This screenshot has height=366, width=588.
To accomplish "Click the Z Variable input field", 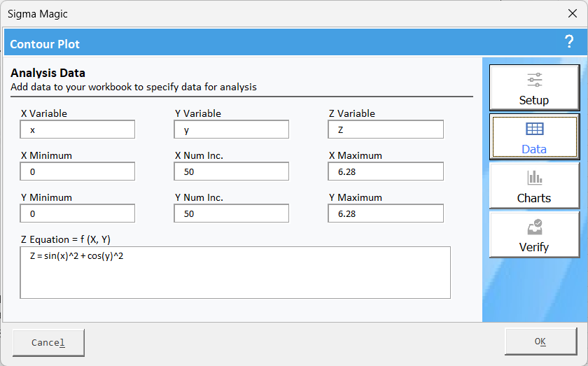I will coord(386,129).
